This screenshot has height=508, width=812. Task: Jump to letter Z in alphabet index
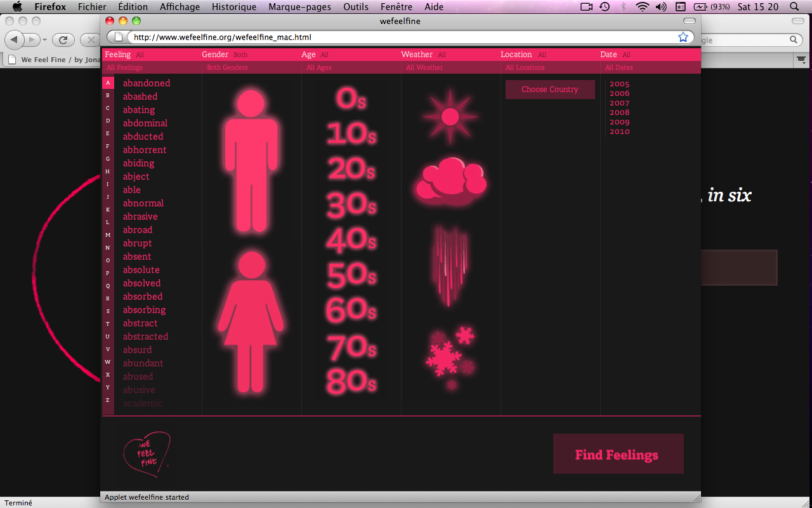[108, 400]
